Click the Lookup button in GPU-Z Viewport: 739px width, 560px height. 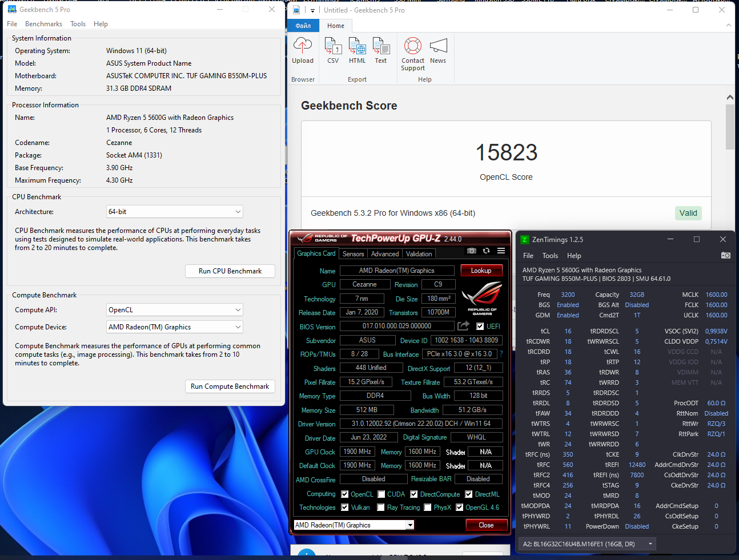coord(481,271)
